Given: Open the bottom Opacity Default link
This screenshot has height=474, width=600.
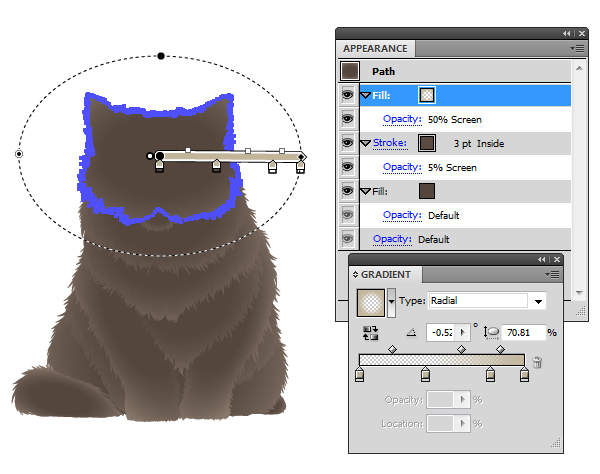Looking at the screenshot, I should point(392,239).
